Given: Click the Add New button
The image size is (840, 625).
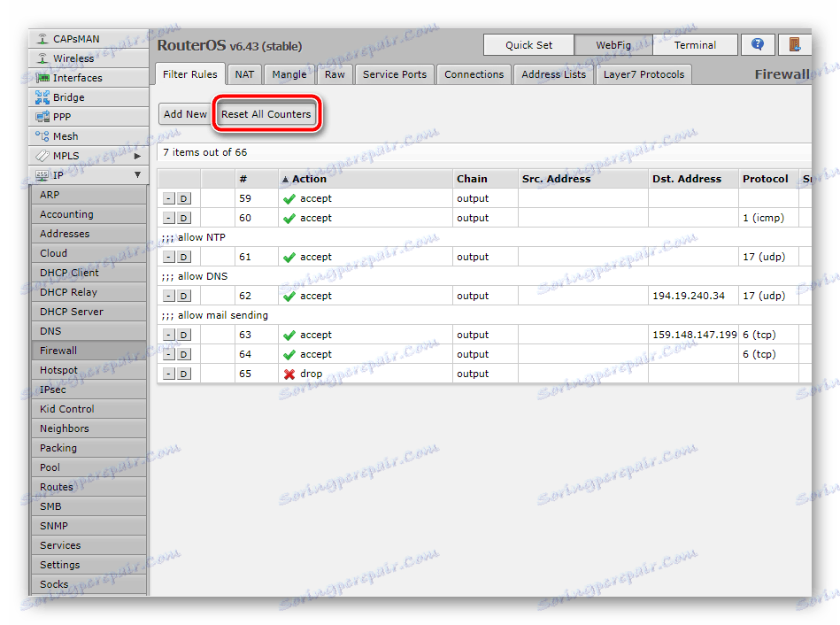Looking at the screenshot, I should coord(185,114).
